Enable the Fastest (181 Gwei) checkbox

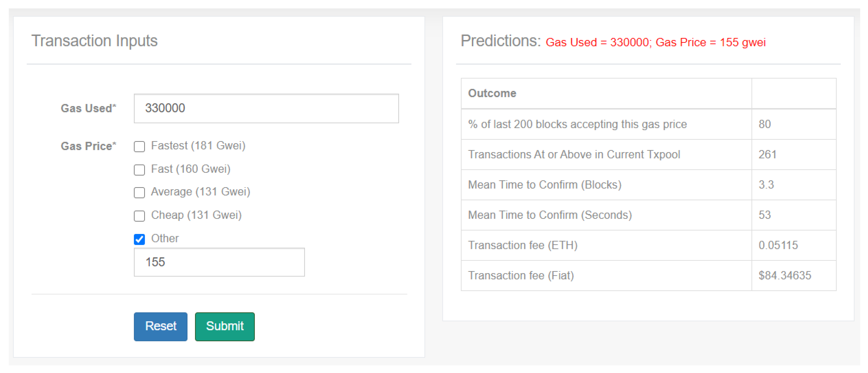(x=139, y=147)
